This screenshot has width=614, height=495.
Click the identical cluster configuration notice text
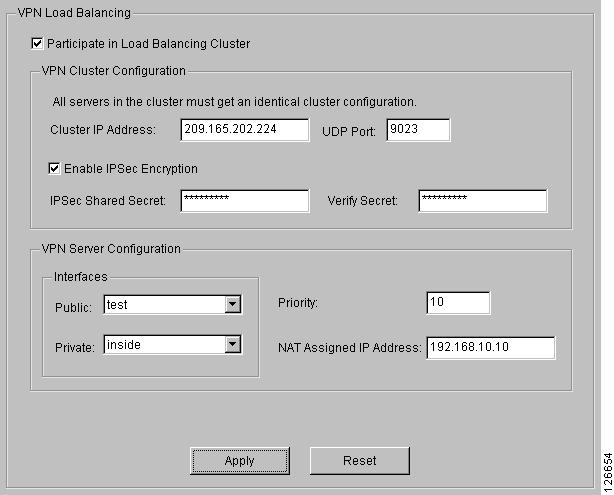[x=235, y=102]
